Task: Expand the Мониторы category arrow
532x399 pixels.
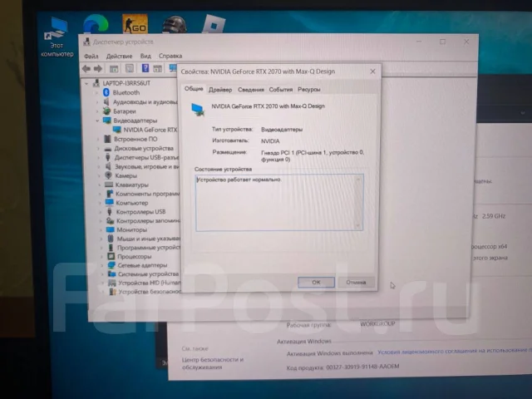Action: pyautogui.click(x=101, y=229)
